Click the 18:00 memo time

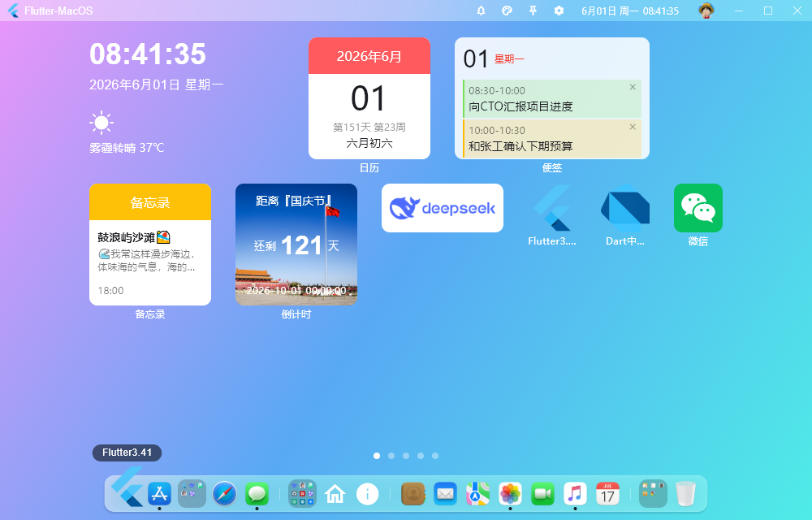pos(110,291)
